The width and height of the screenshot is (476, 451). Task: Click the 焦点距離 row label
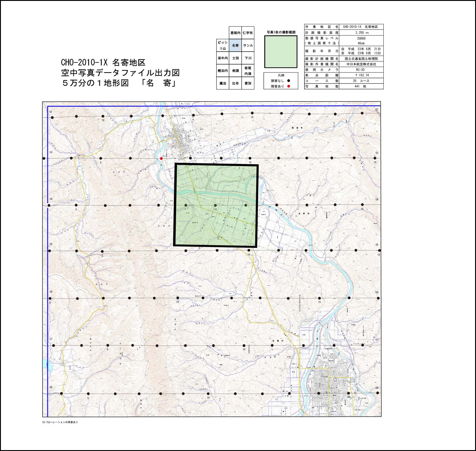(x=322, y=75)
